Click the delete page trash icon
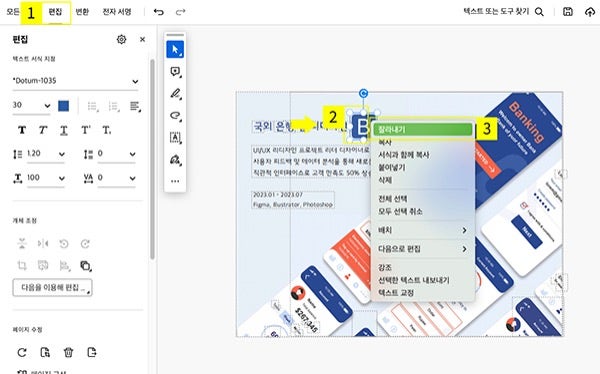Screen dimensions: 600x374 68,352
